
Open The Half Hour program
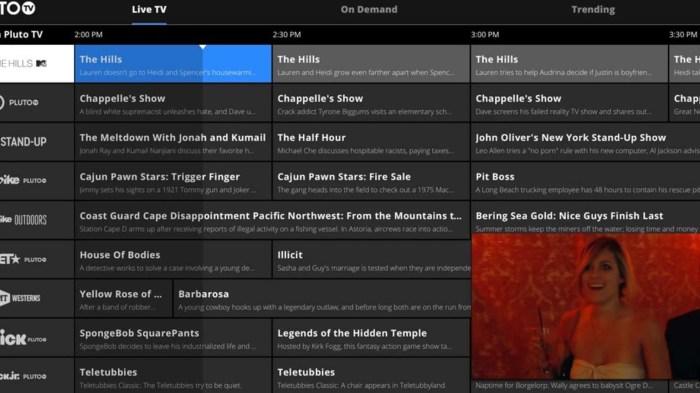(371, 142)
